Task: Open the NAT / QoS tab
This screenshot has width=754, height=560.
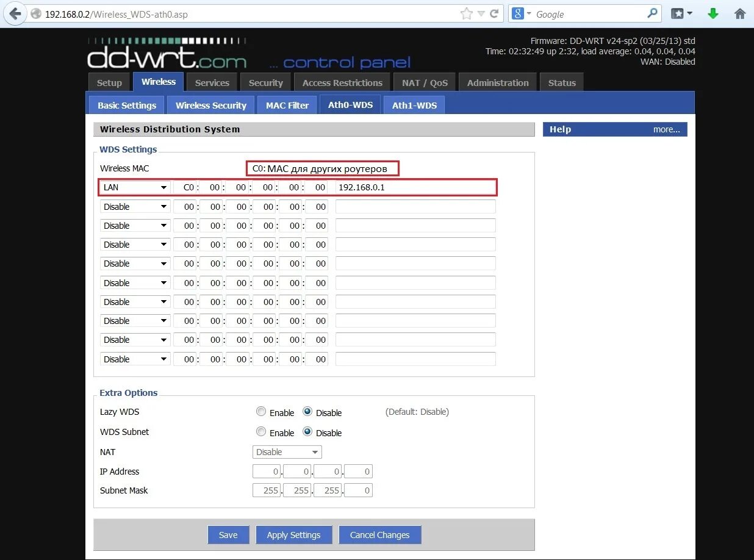Action: tap(425, 83)
